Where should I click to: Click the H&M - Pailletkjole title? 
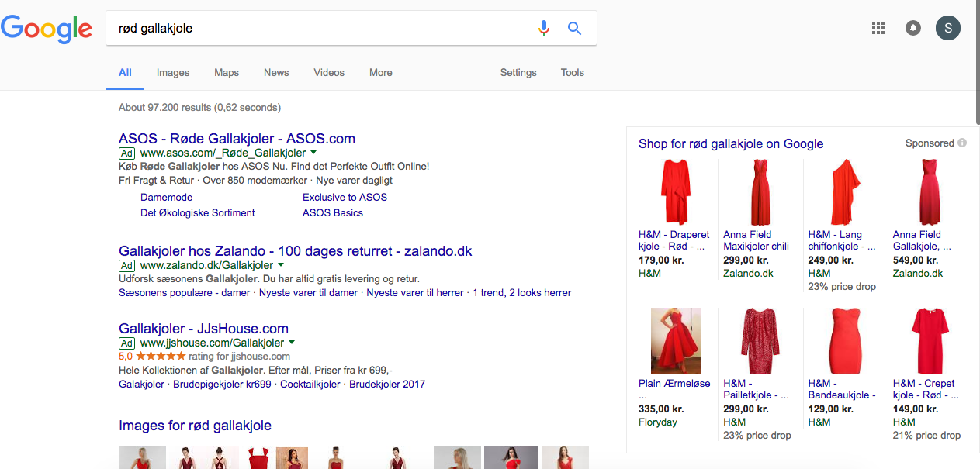tap(757, 389)
